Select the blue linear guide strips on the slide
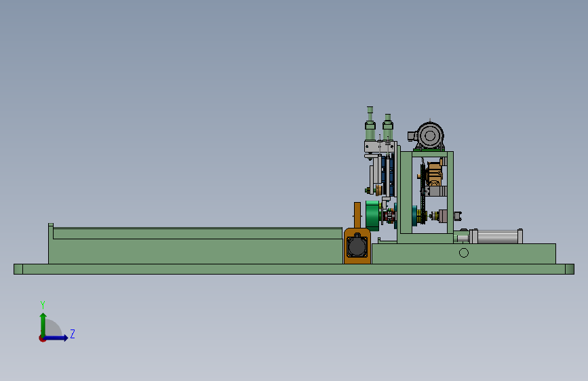 click(x=388, y=176)
